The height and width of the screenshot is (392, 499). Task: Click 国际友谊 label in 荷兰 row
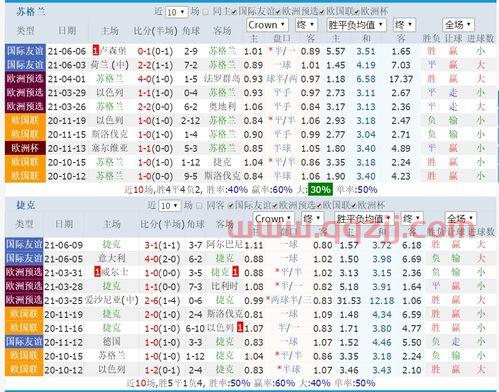click(25, 65)
